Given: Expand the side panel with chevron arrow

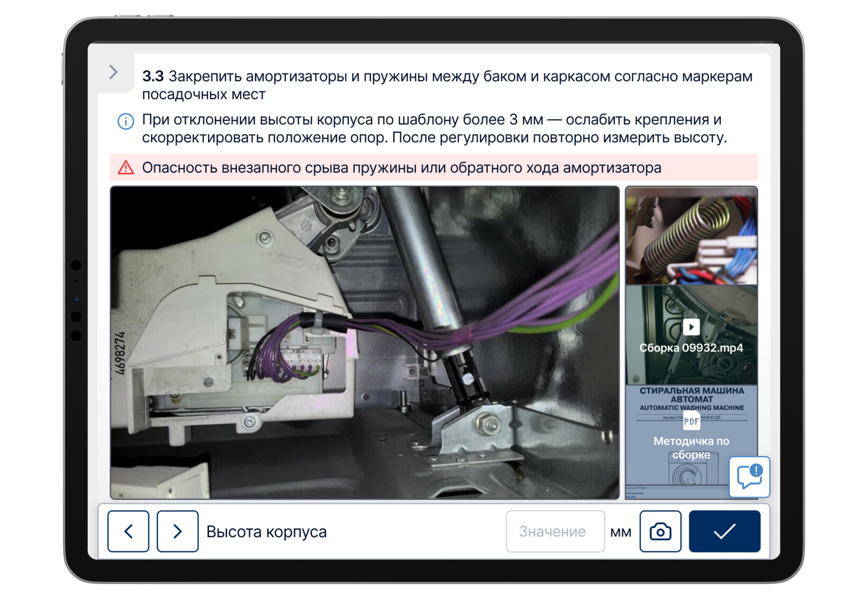Looking at the screenshot, I should tap(114, 72).
